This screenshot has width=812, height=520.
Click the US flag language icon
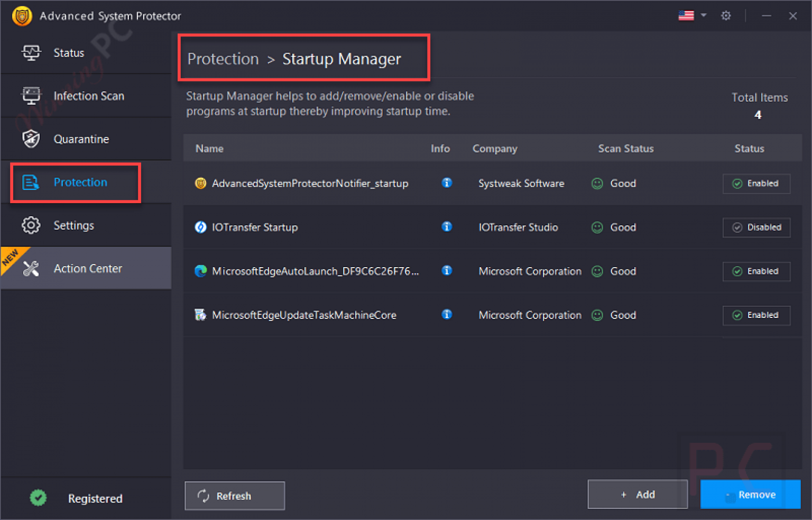686,15
